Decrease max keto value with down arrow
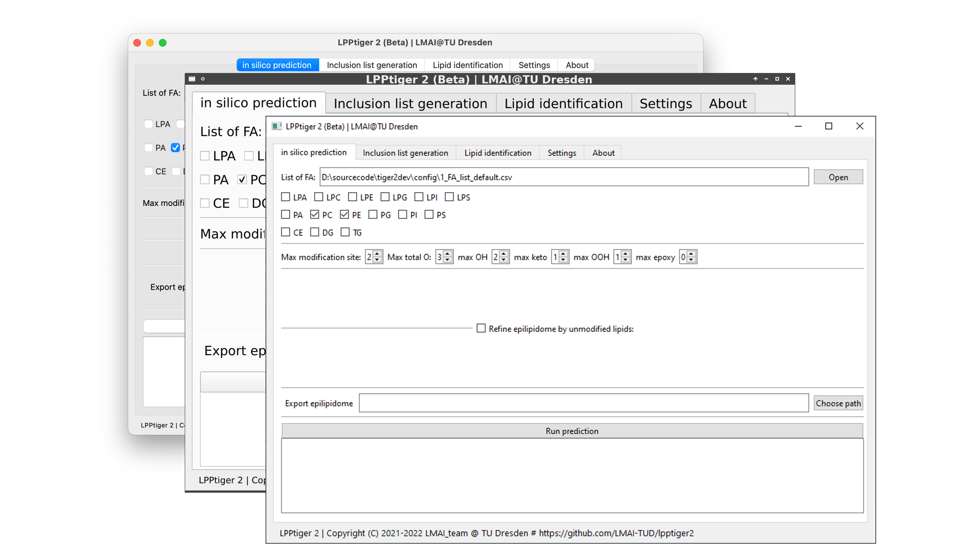 [x=563, y=260]
